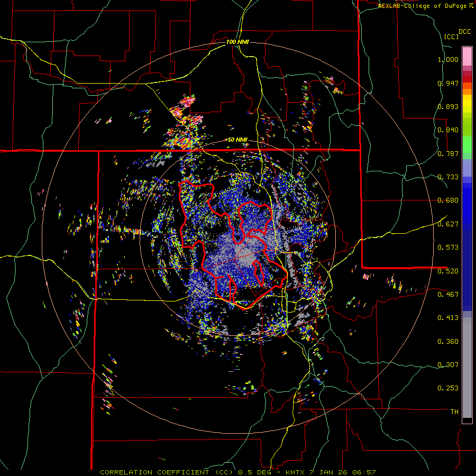This screenshot has height=476, width=476.
Task: Pick the bright green segment of color bar
Action: coord(467,144)
